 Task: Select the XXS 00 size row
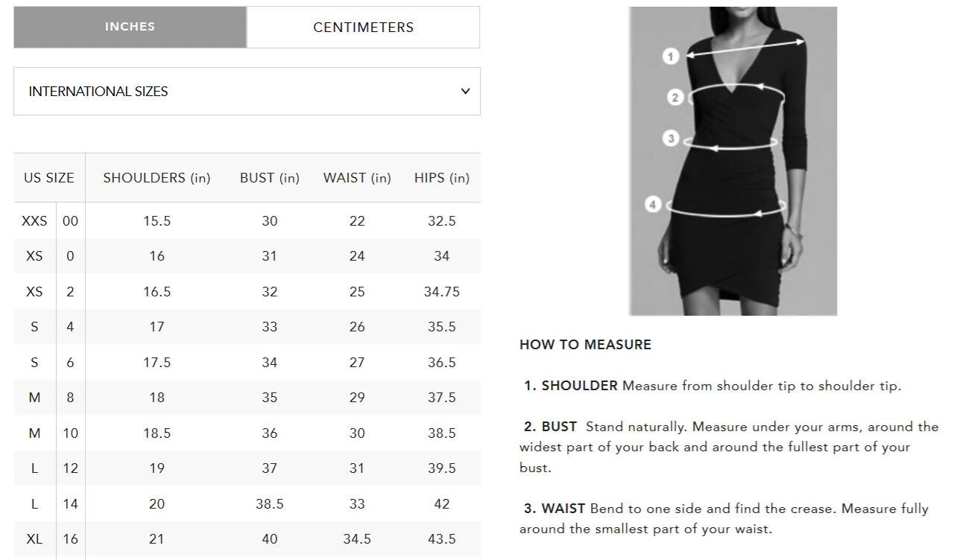click(x=247, y=221)
